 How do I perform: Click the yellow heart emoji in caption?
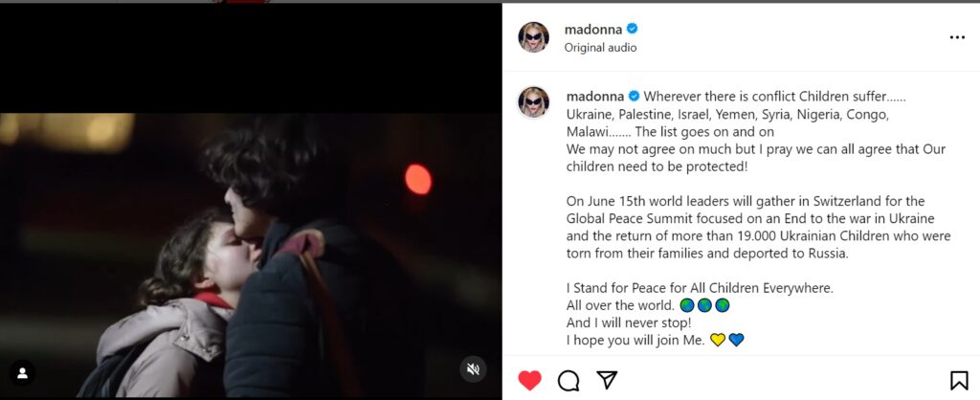click(718, 340)
